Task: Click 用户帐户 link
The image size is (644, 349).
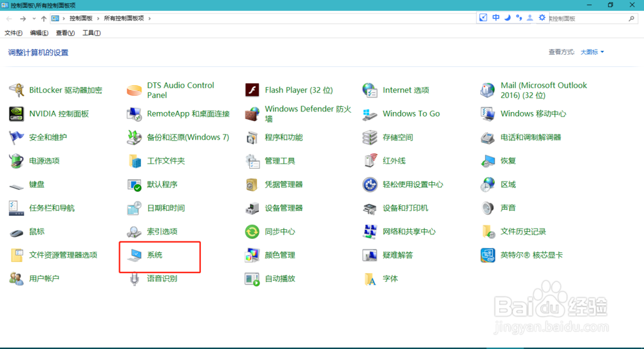Action: tap(44, 278)
